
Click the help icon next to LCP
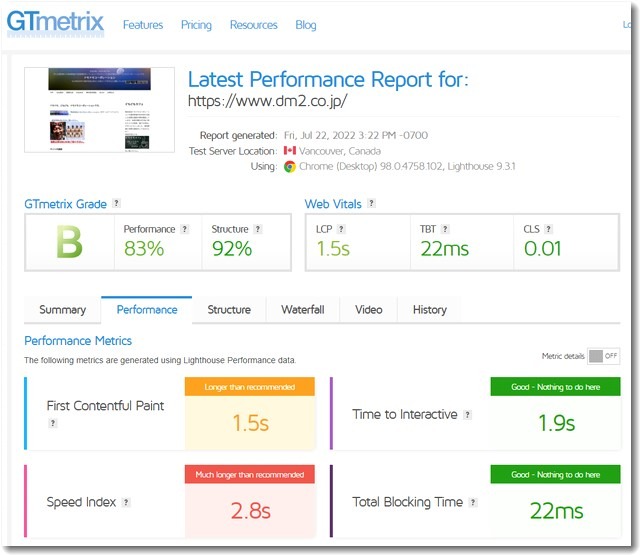coord(341,229)
